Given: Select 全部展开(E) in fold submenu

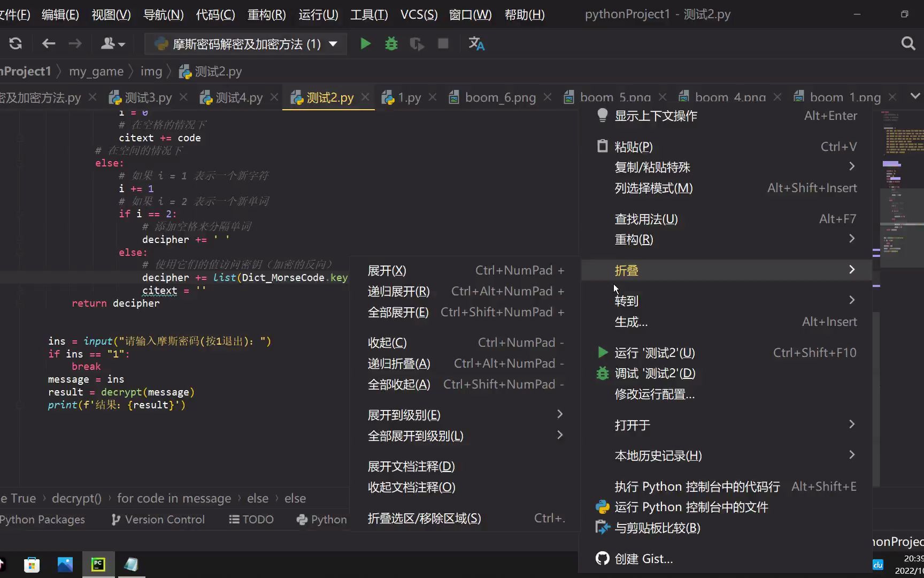Looking at the screenshot, I should point(465,312).
